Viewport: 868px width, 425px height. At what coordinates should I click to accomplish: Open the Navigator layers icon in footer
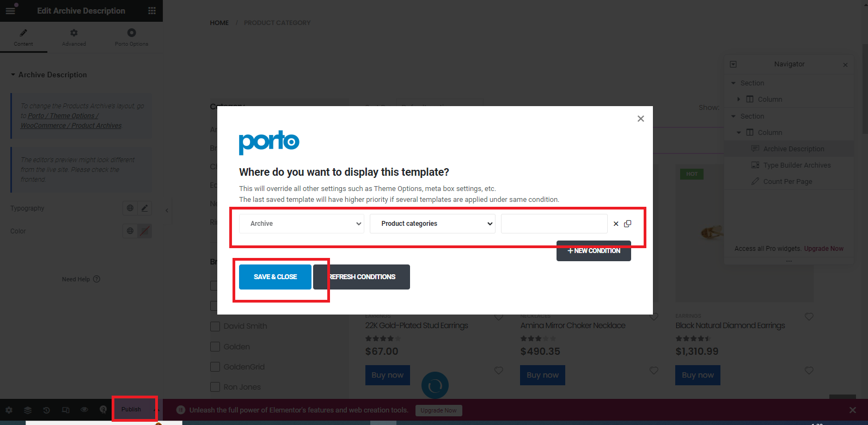coord(28,410)
